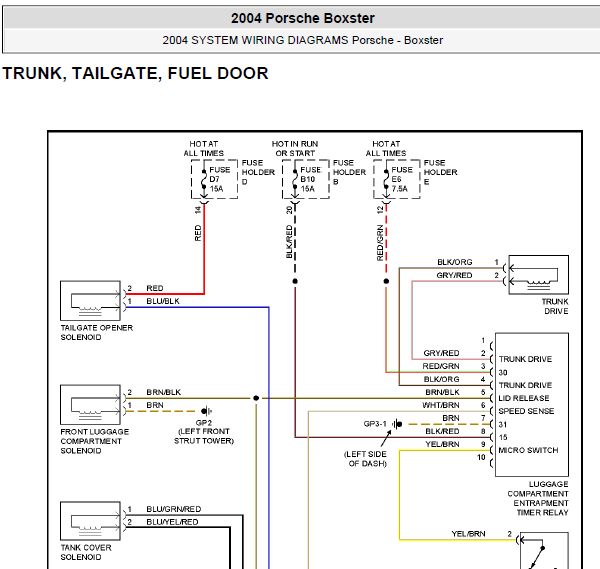Click the 'TAILGATE OPENER SOLENOID' label
The width and height of the screenshot is (600, 569).
(x=96, y=333)
